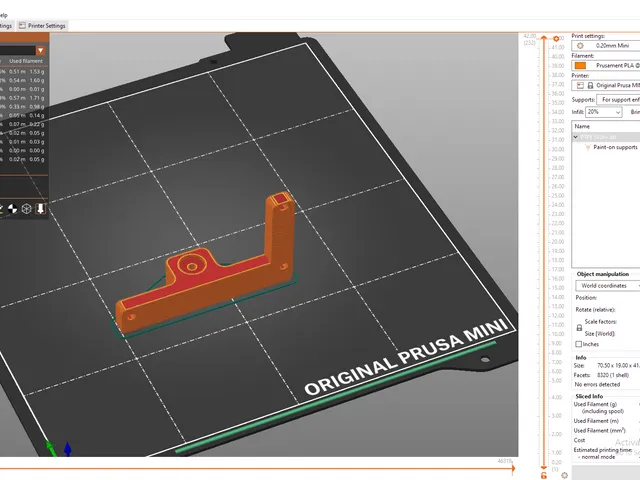The image size is (640, 480).
Task: Open the Printer Settings tab
Action: point(42,26)
